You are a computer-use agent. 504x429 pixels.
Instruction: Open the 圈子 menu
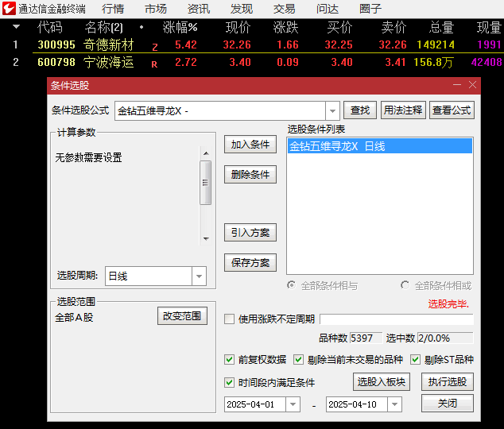370,9
